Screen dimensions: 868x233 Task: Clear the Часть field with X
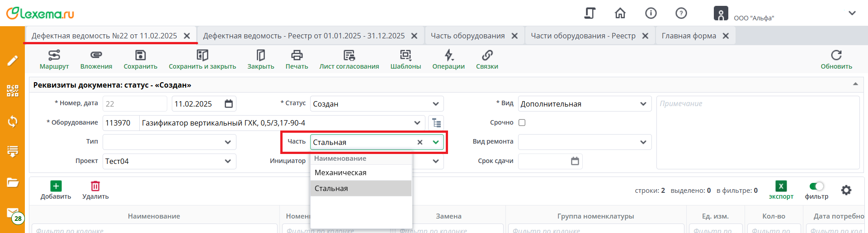[x=420, y=142]
